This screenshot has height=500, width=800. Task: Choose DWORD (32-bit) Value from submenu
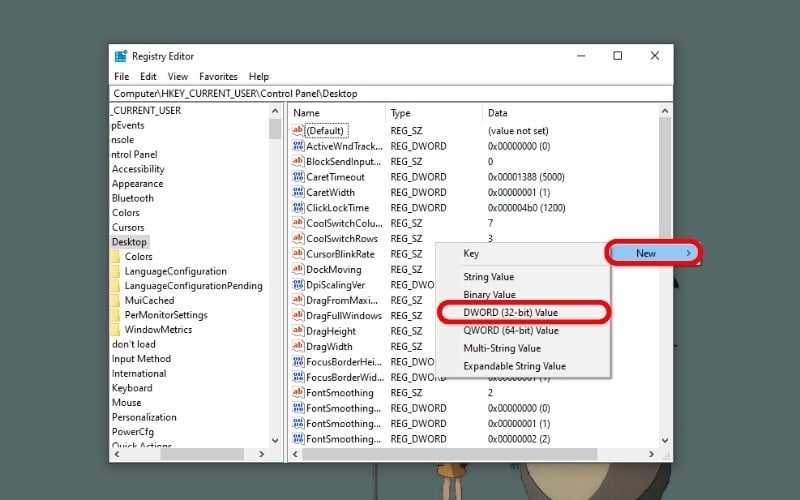523,312
